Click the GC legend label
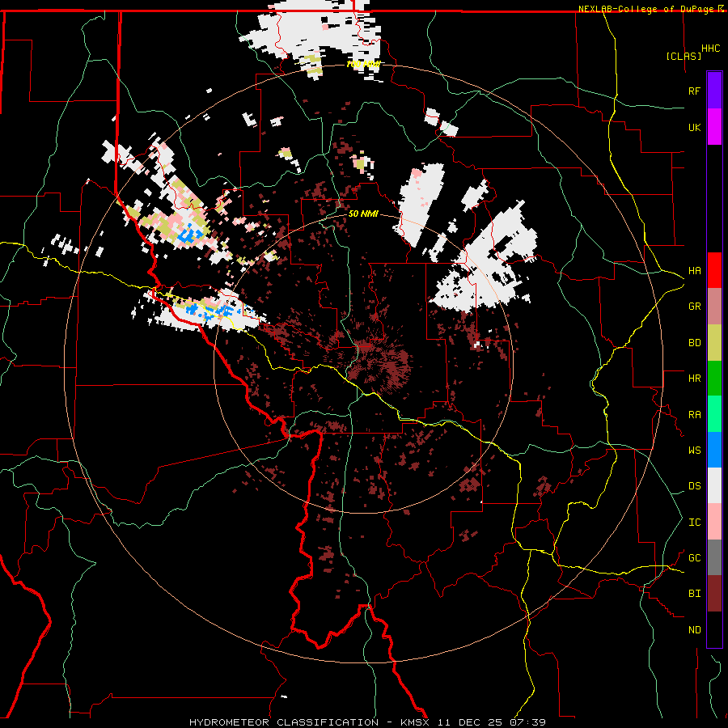This screenshot has width=728, height=728. pyautogui.click(x=694, y=558)
